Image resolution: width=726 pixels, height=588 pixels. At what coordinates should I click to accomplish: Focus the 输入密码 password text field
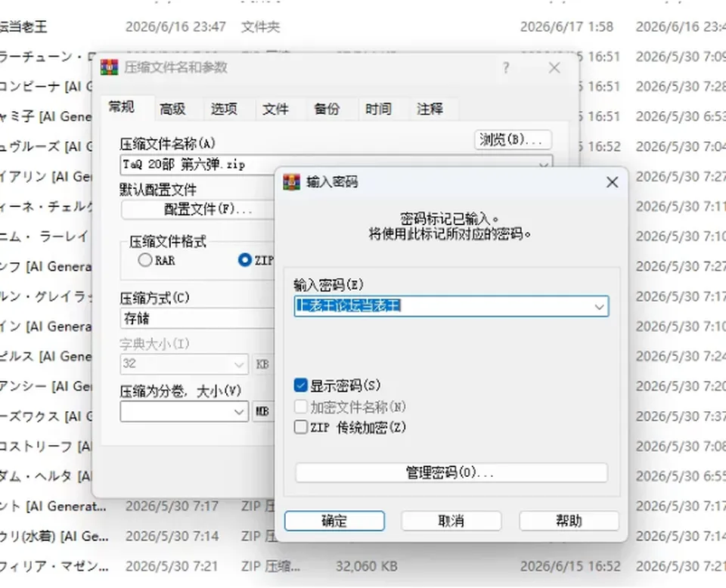451,306
